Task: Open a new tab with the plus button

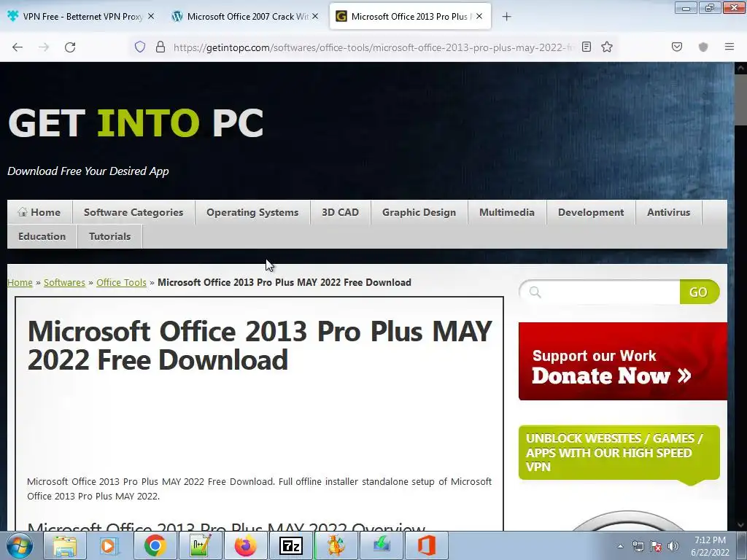Action: tap(506, 17)
